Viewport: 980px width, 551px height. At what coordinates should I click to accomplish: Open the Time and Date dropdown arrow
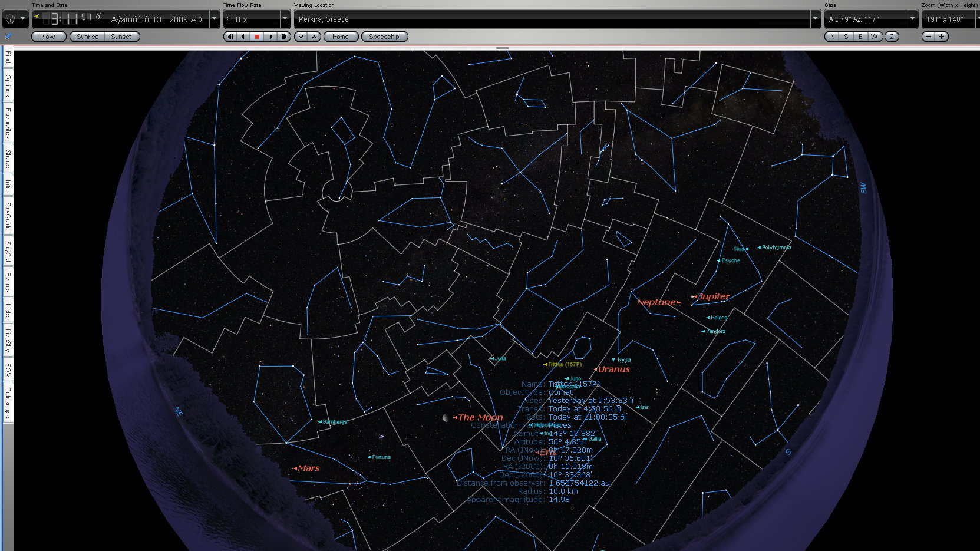click(215, 19)
